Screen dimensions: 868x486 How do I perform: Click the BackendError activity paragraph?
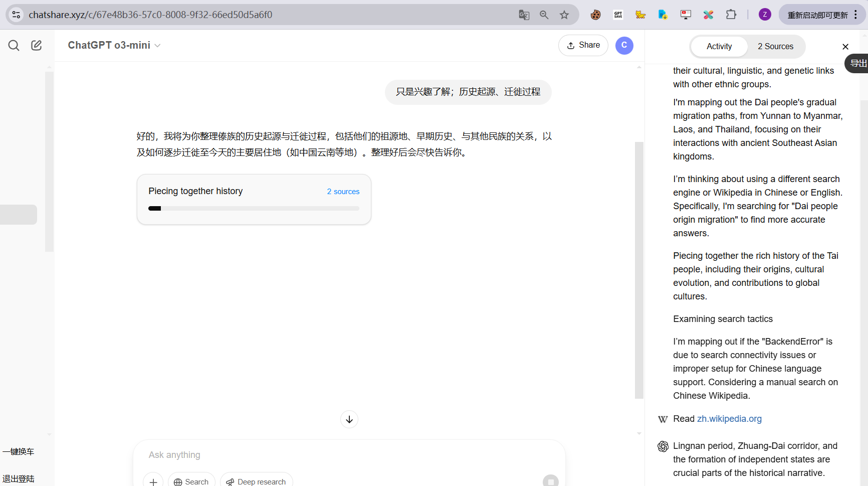(x=756, y=369)
